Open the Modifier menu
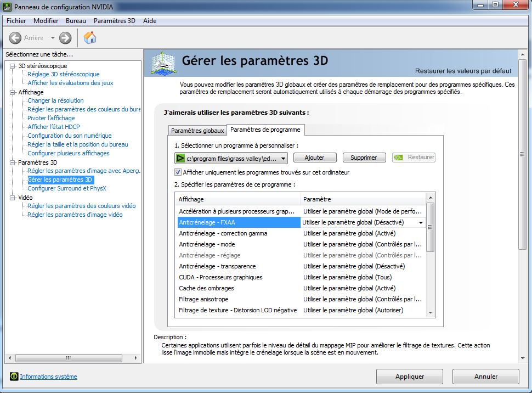 point(46,21)
